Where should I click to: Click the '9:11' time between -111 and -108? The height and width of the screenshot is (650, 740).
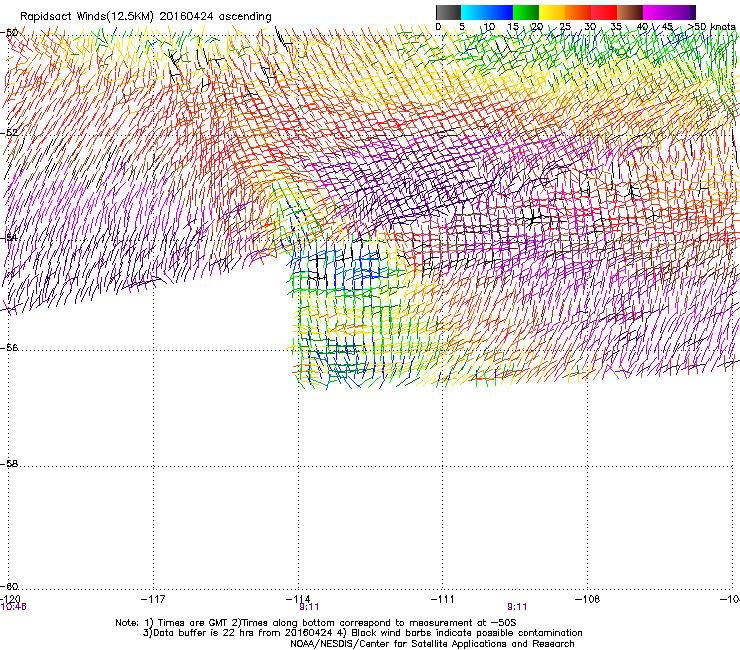517,607
